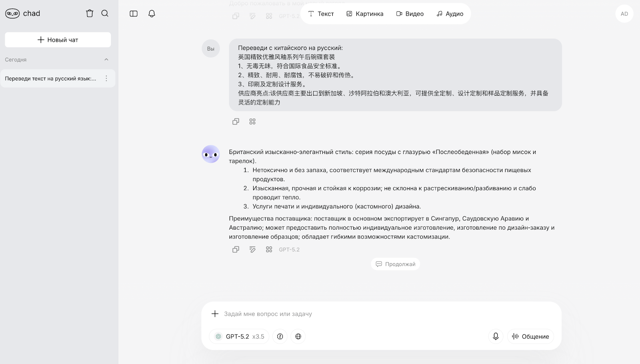Click the edit-lines icon under the assistant reply

(x=252, y=250)
